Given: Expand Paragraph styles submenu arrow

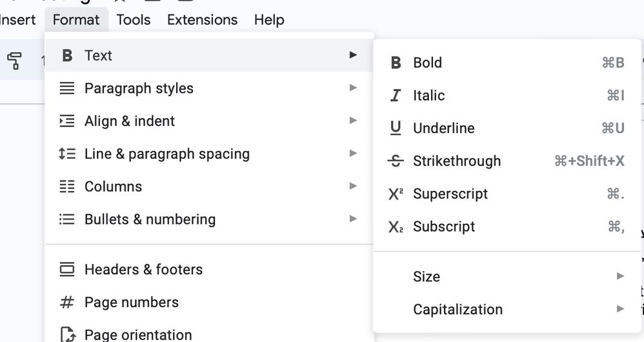Looking at the screenshot, I should point(353,88).
